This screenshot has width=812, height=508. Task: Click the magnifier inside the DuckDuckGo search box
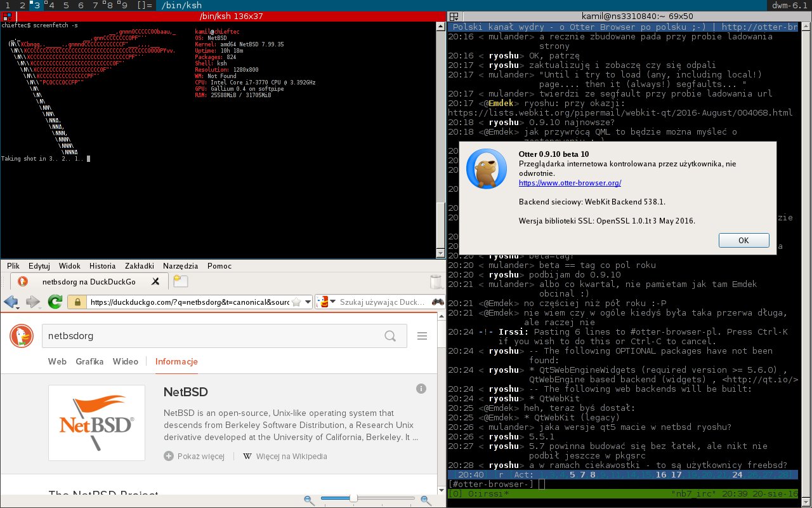point(390,335)
